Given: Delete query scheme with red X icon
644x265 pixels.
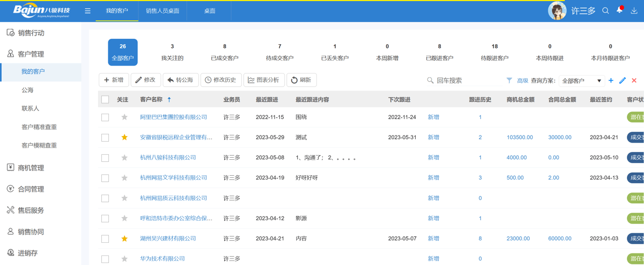Looking at the screenshot, I should (634, 81).
